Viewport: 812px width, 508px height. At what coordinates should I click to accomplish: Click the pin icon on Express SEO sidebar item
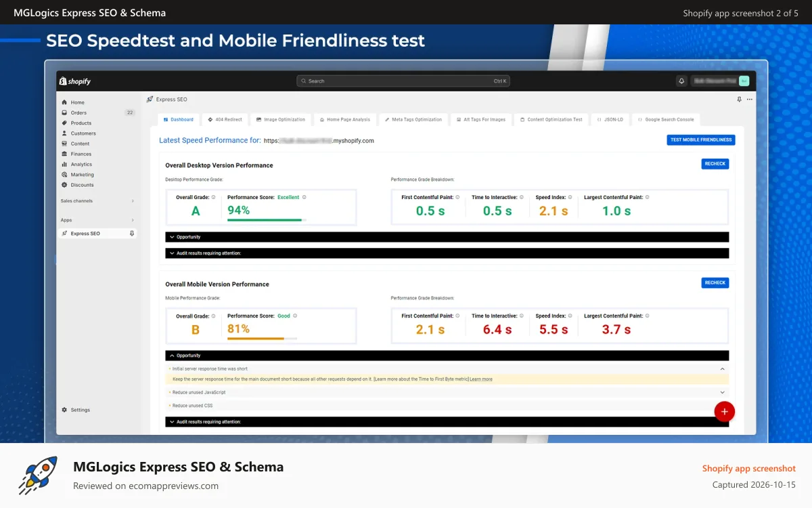click(x=132, y=233)
